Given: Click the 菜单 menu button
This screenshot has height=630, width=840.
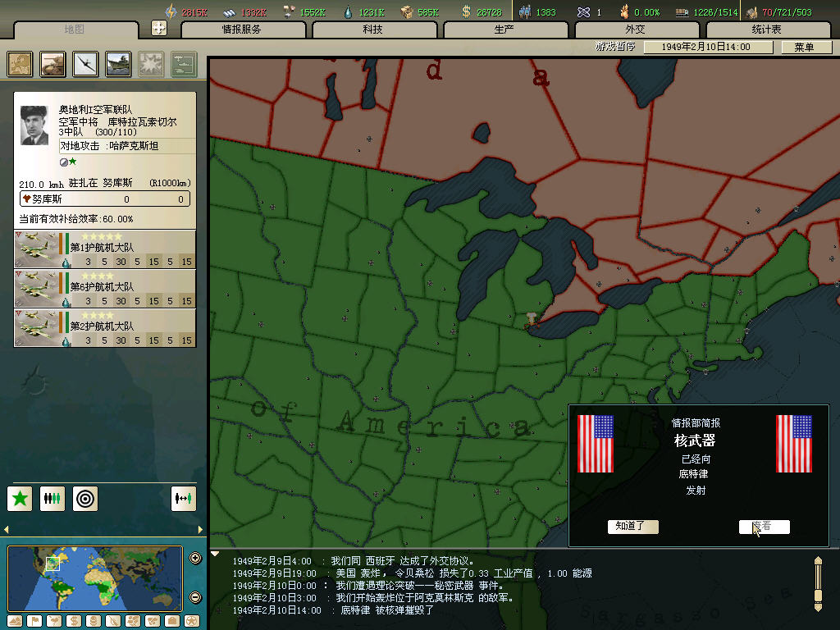Looking at the screenshot, I should click(806, 47).
